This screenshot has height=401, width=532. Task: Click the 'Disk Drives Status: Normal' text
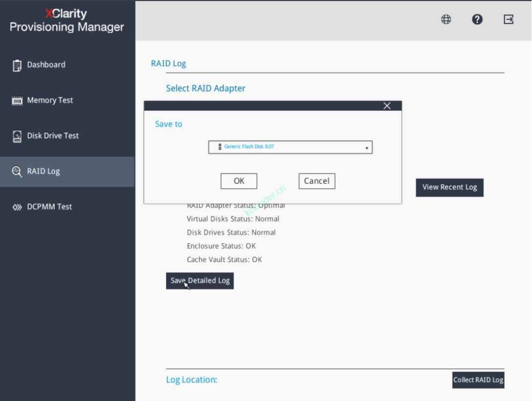pyautogui.click(x=231, y=233)
